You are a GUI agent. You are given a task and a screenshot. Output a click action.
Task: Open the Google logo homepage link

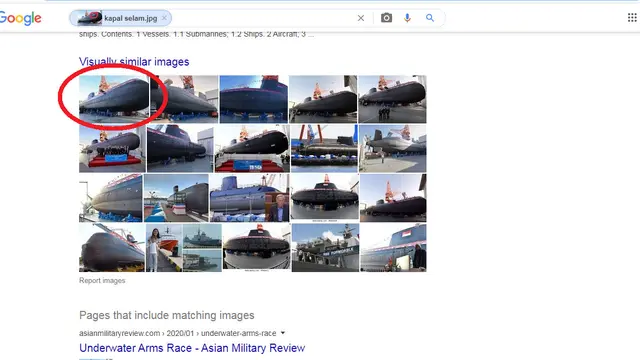(20, 18)
